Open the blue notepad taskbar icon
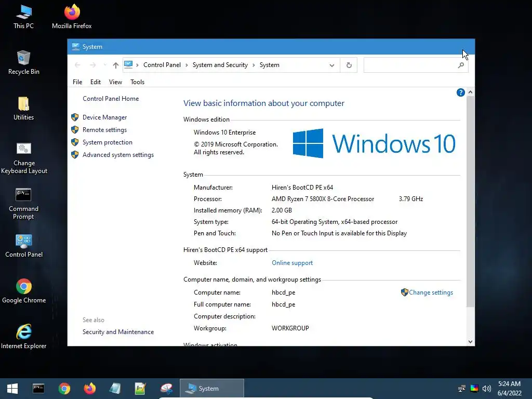 click(115, 389)
